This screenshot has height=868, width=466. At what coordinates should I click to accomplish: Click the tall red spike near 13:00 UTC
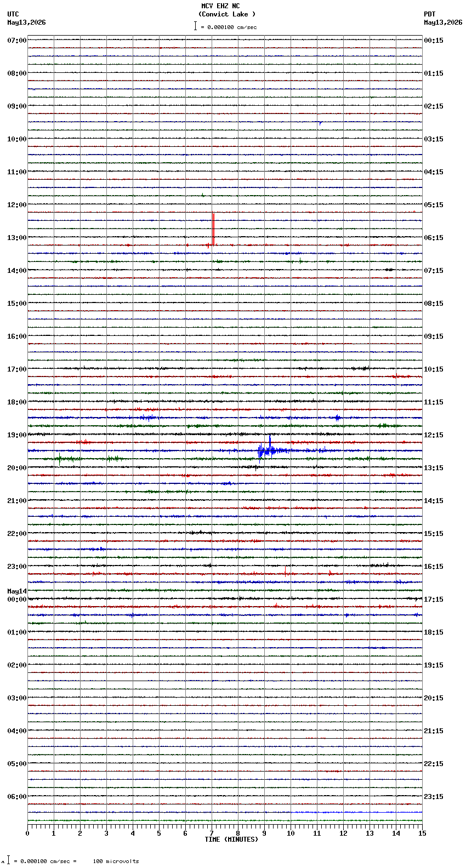pos(213,229)
